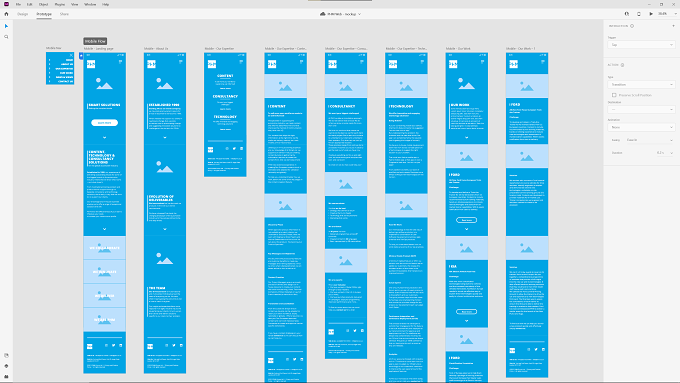
Task: Select the 'Mobile - Our Work' artboard title
Action: pos(458,49)
